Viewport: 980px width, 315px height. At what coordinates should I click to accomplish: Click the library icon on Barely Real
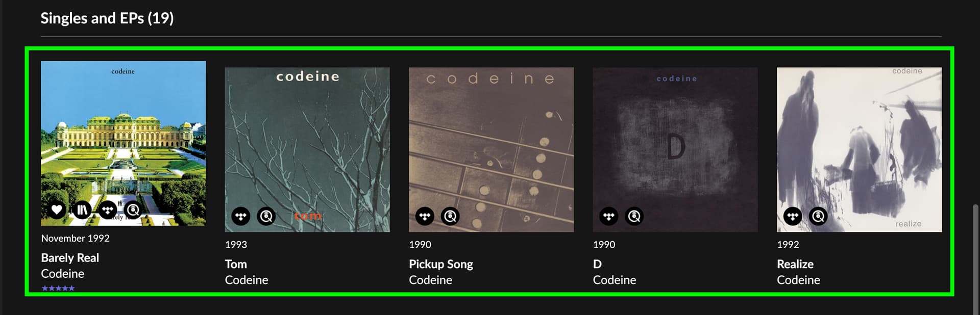click(x=82, y=209)
